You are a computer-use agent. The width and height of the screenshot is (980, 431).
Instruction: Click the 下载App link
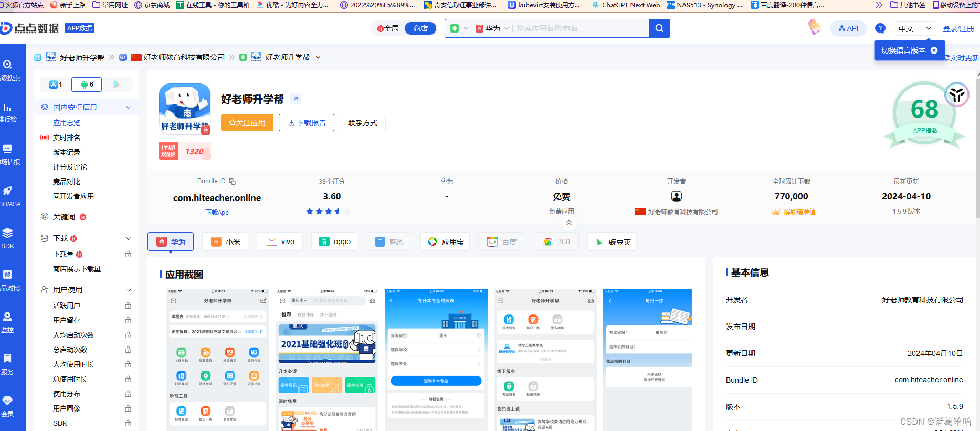coord(217,213)
